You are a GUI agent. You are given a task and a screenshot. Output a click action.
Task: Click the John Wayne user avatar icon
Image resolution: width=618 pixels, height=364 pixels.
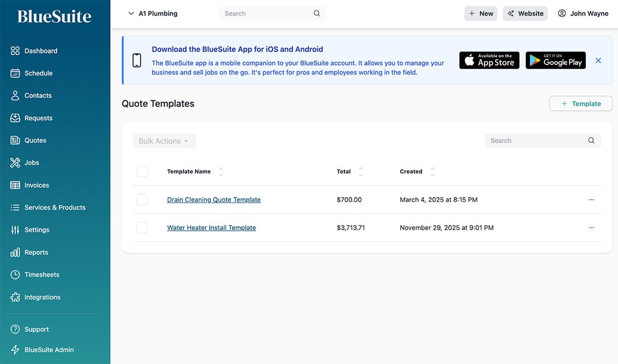[x=562, y=14]
